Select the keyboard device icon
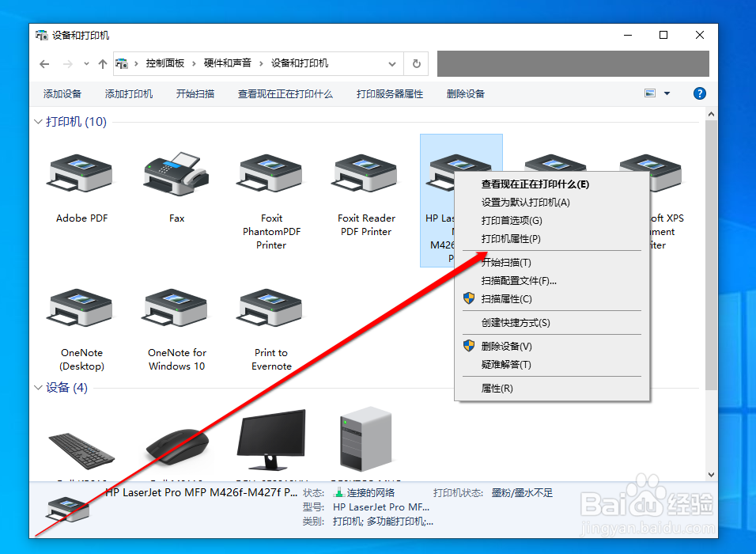756x554 pixels. click(x=81, y=450)
